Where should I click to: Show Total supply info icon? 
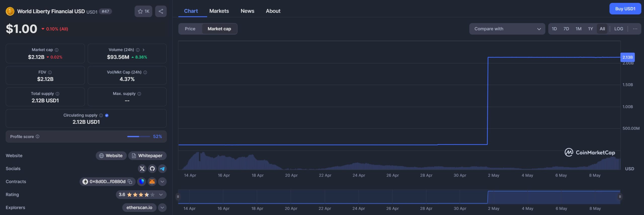(x=57, y=94)
